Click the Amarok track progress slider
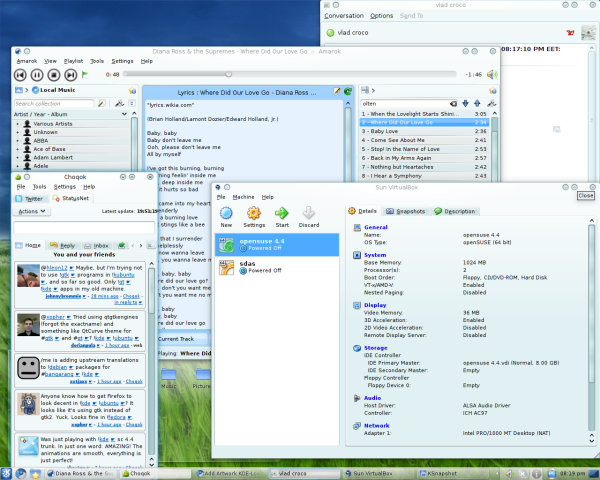The height and width of the screenshot is (480, 600). [290, 74]
